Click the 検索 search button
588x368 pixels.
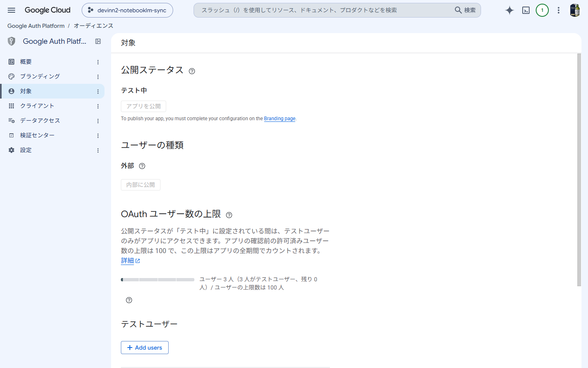[x=465, y=10]
